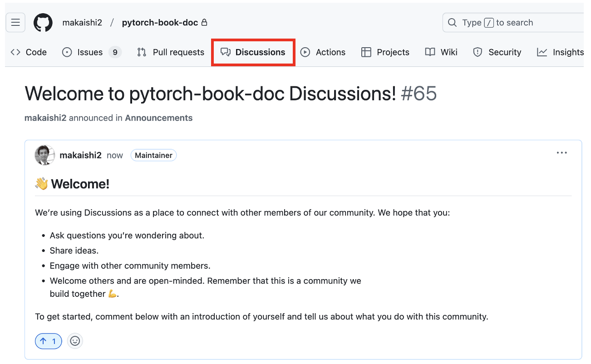Go to GitHub home via Octocat logo

coord(43,22)
